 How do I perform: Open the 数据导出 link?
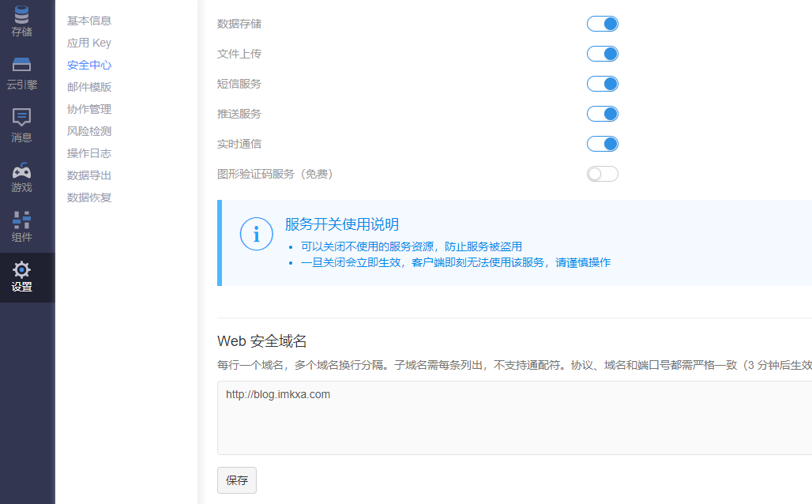point(89,175)
